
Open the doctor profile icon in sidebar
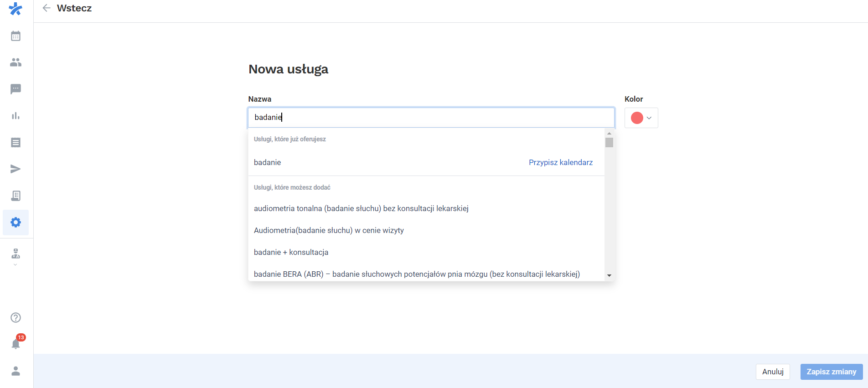(x=15, y=253)
